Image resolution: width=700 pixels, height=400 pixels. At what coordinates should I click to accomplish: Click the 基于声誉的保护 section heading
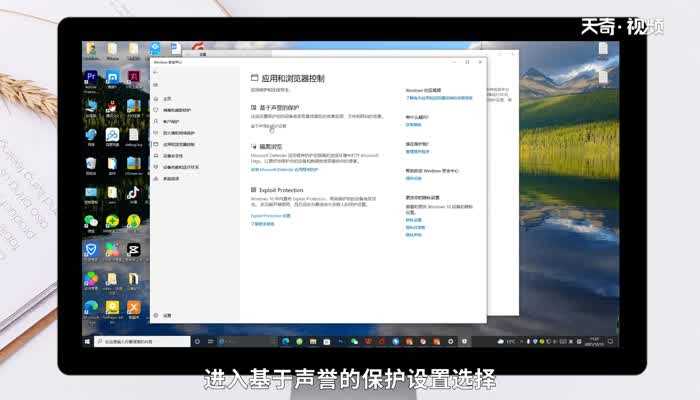click(279, 108)
